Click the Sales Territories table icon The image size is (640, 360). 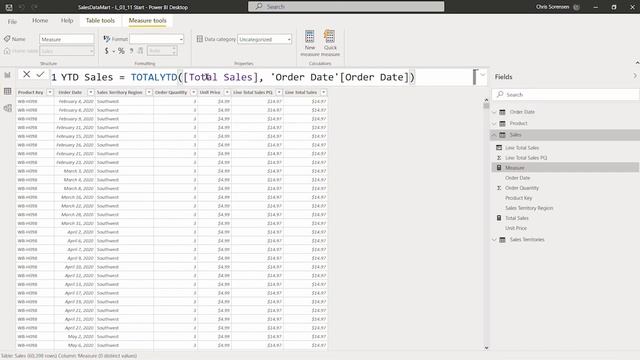tap(502, 240)
